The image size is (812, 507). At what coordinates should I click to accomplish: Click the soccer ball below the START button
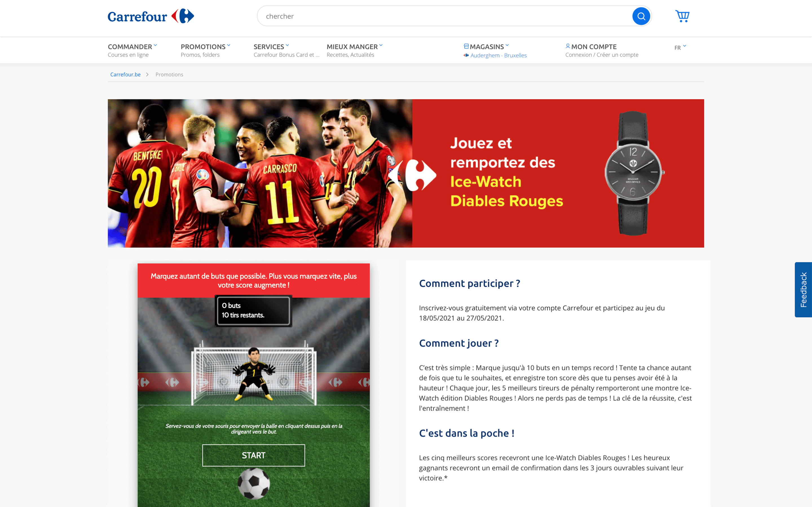253,483
